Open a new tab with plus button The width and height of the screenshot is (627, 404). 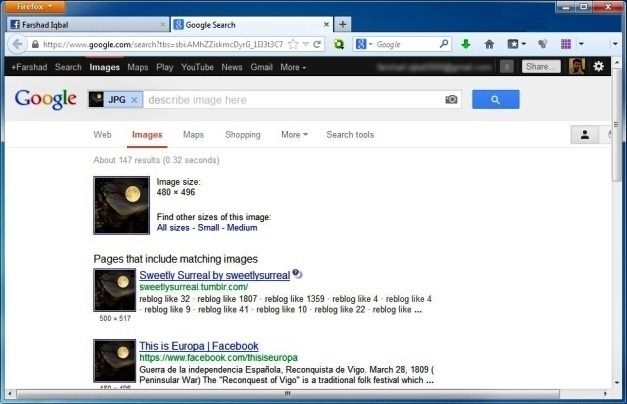(343, 24)
